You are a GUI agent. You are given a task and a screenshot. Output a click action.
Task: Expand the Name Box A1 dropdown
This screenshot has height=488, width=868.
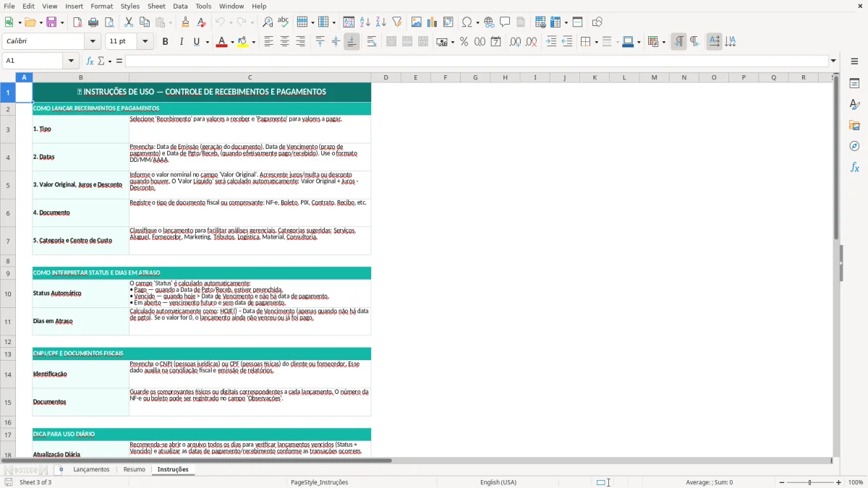pos(72,61)
